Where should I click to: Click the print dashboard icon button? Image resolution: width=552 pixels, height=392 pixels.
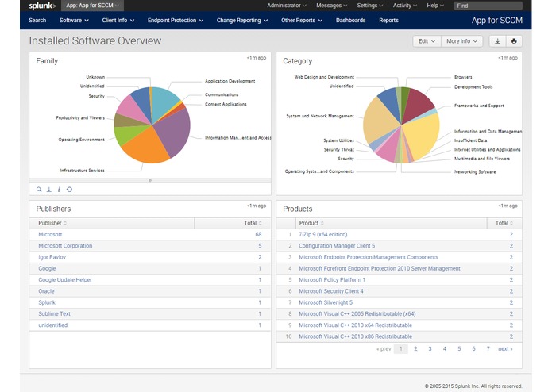(x=514, y=41)
